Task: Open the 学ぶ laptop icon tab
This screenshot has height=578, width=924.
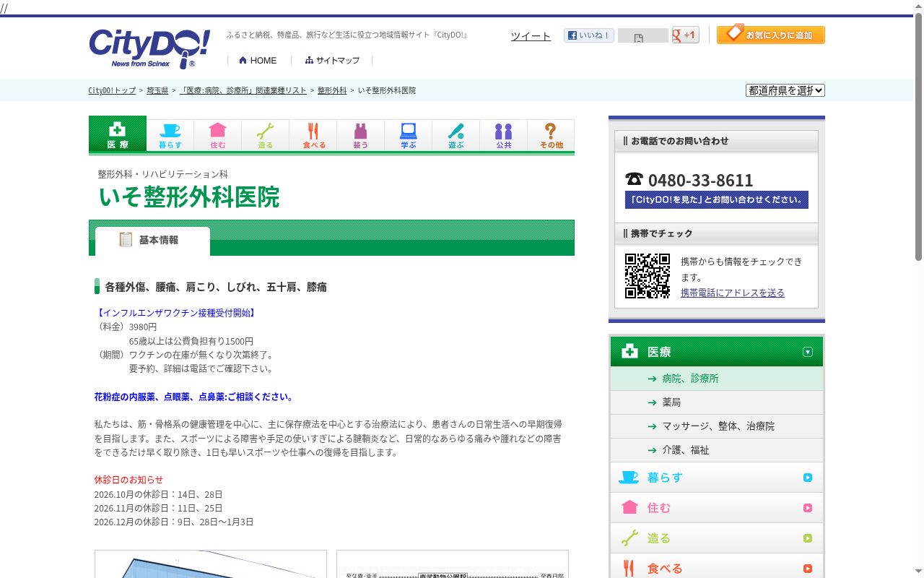Action: tap(409, 135)
